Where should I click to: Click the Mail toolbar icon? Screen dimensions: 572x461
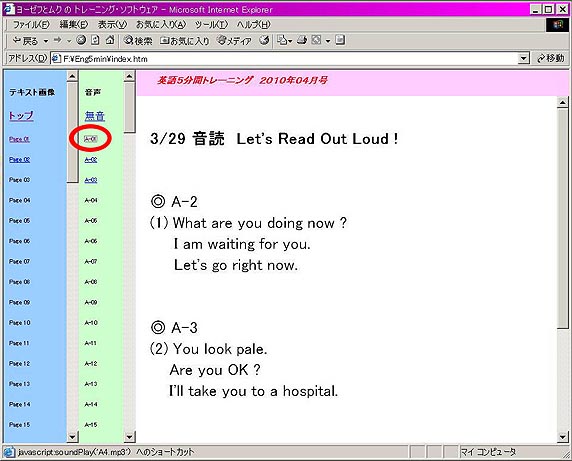pos(282,40)
